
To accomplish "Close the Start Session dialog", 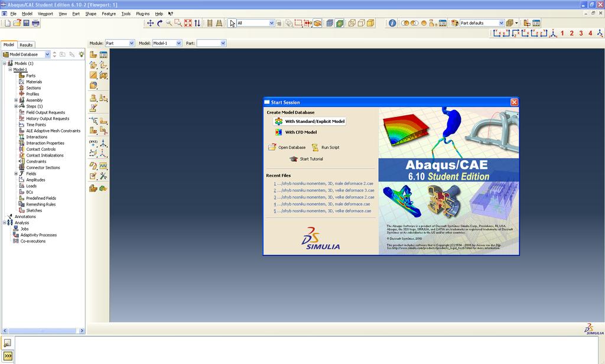I will (x=515, y=102).
